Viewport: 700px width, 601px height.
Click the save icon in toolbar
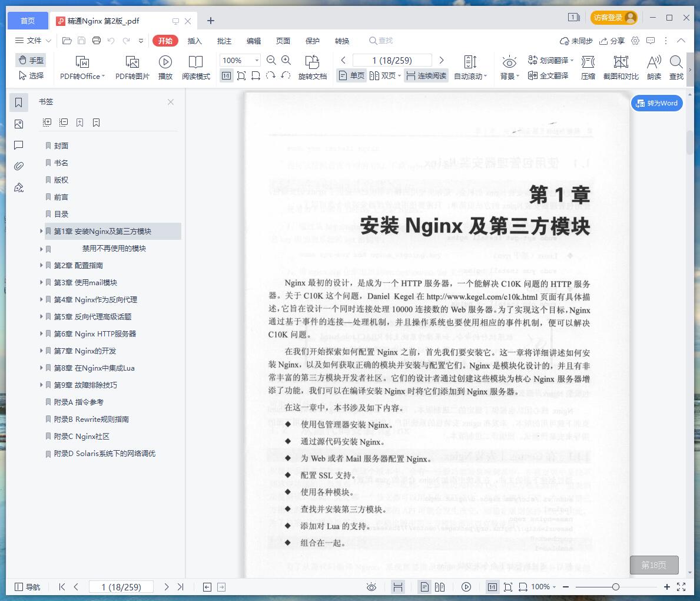click(82, 41)
